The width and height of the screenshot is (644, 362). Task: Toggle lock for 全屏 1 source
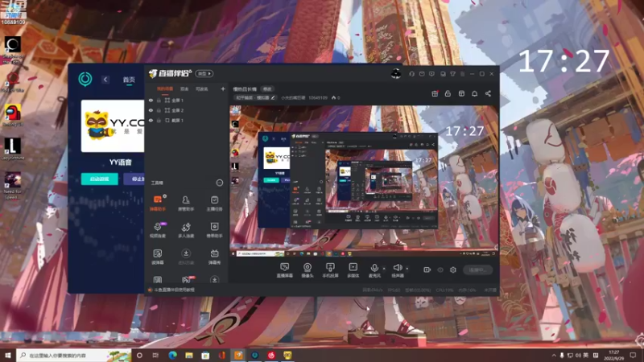[159, 100]
